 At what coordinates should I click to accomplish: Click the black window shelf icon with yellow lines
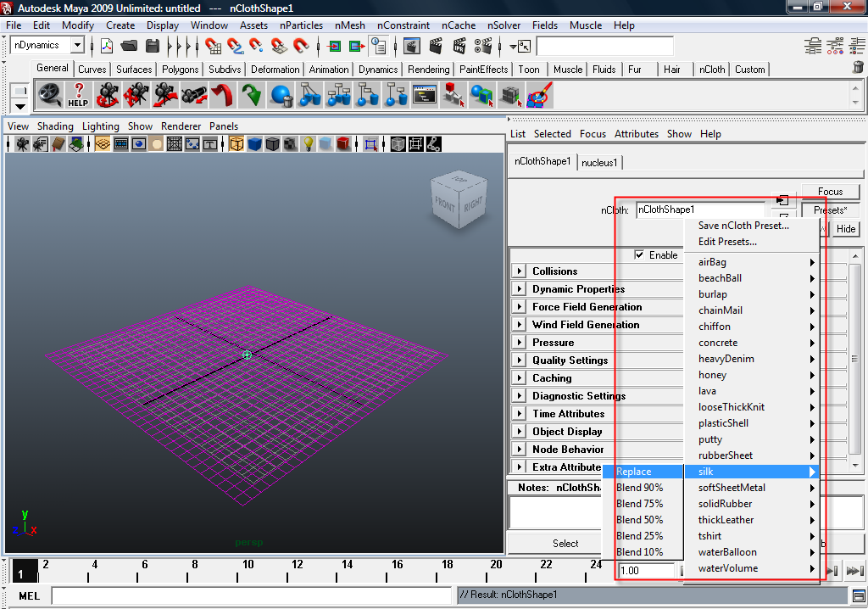coord(425,95)
